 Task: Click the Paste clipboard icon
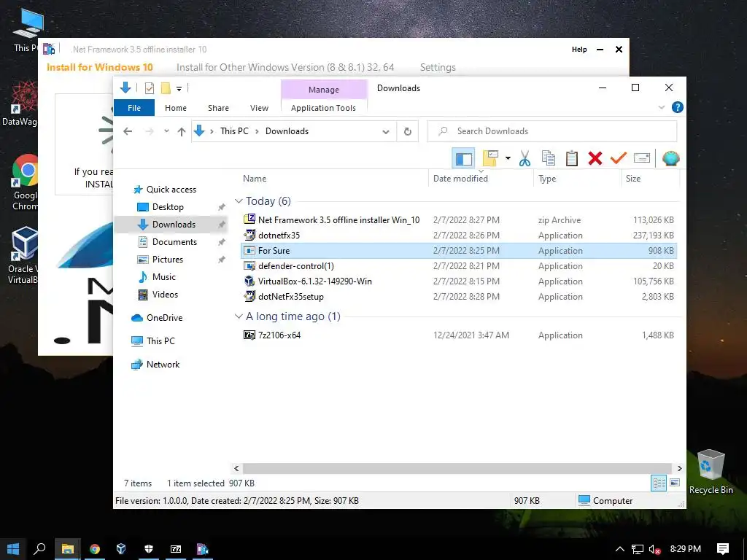point(572,158)
